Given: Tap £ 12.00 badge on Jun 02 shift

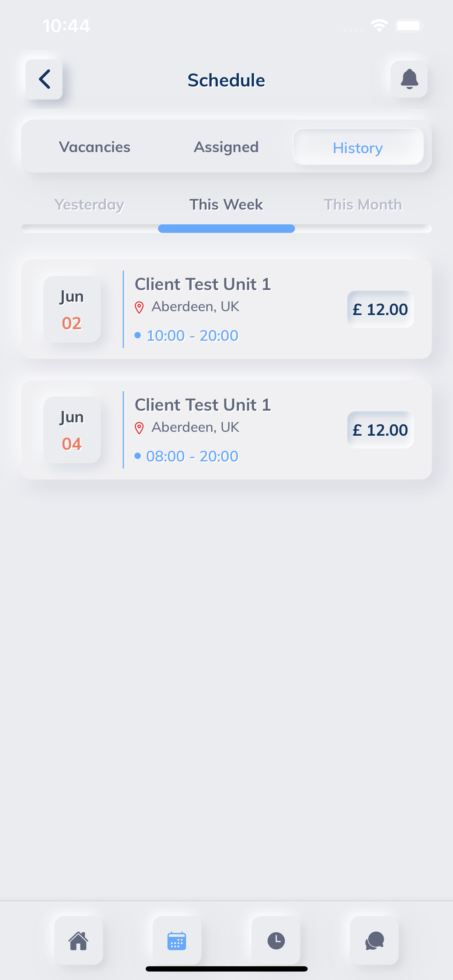Looking at the screenshot, I should (380, 309).
